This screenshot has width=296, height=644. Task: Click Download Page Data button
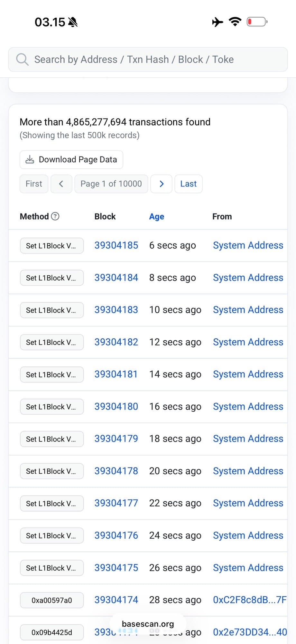point(71,160)
